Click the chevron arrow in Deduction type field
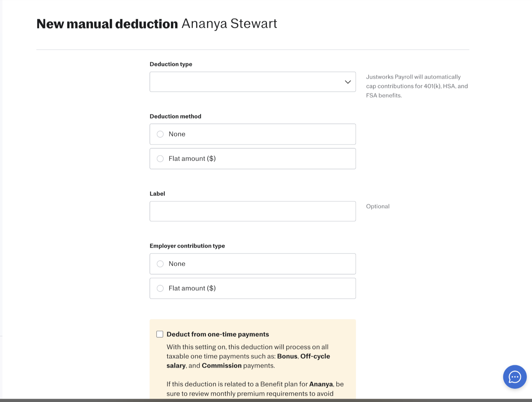The height and width of the screenshot is (402, 532). [348, 82]
